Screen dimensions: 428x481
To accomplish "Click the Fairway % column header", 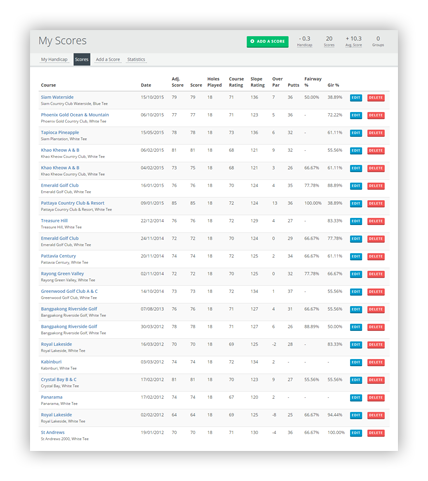I will tap(313, 82).
